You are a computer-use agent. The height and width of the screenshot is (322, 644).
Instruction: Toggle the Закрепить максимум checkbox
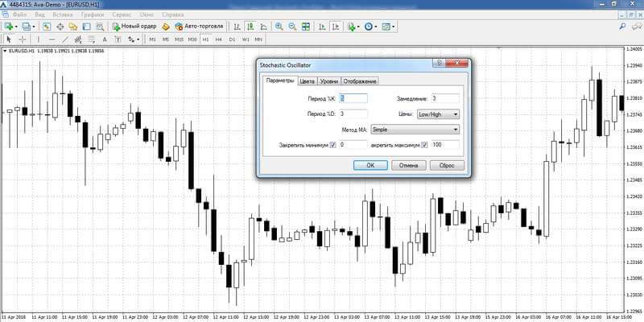(x=425, y=145)
